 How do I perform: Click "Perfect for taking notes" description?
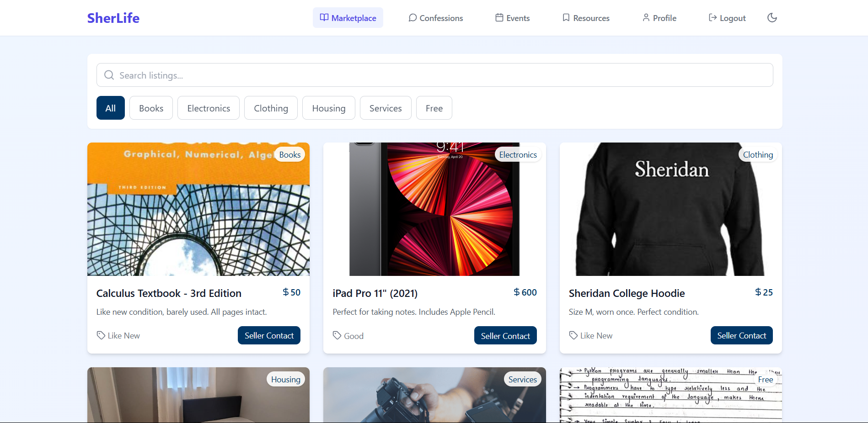414,312
